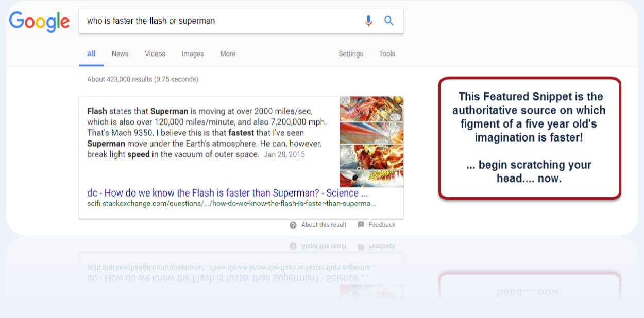This screenshot has height=318, width=644.
Task: Select the All results tab
Action: [x=91, y=54]
